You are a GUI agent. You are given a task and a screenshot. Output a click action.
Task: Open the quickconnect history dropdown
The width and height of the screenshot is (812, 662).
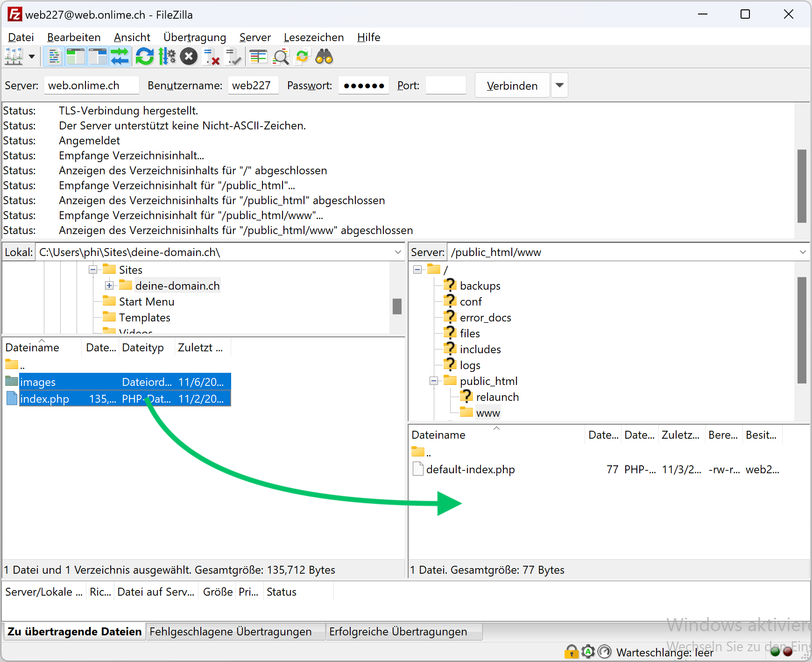[559, 85]
